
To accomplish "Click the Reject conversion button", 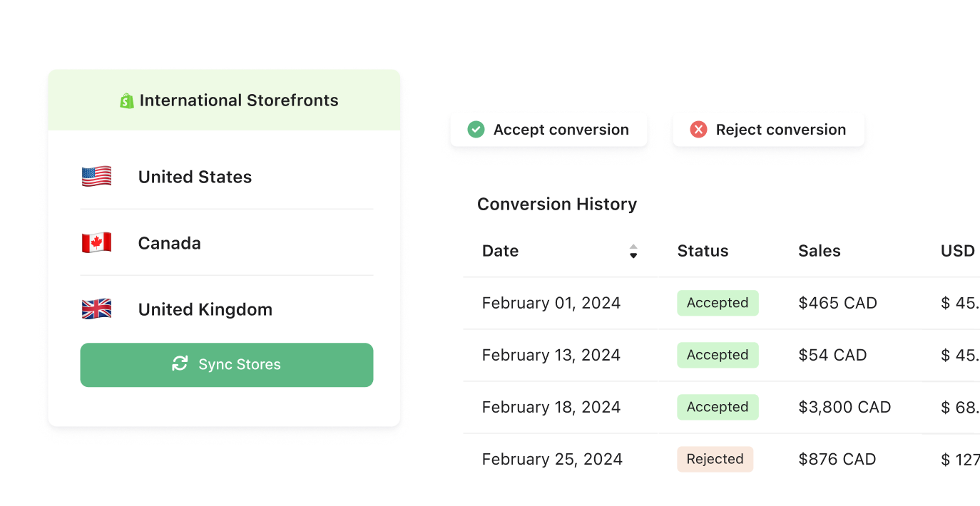I will pos(768,130).
